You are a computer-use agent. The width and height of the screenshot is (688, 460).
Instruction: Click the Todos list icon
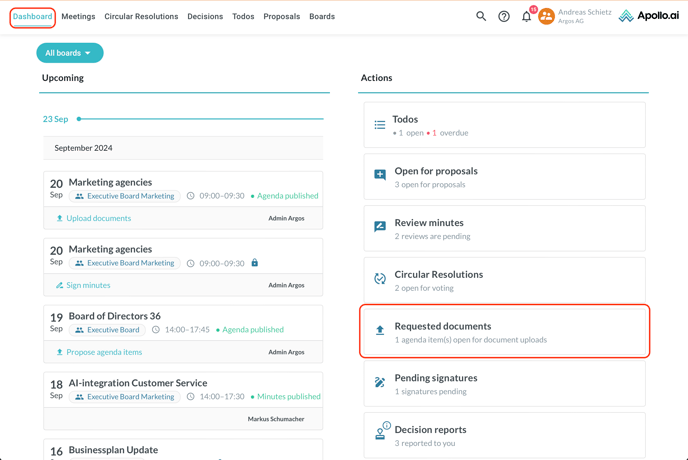[x=380, y=125]
